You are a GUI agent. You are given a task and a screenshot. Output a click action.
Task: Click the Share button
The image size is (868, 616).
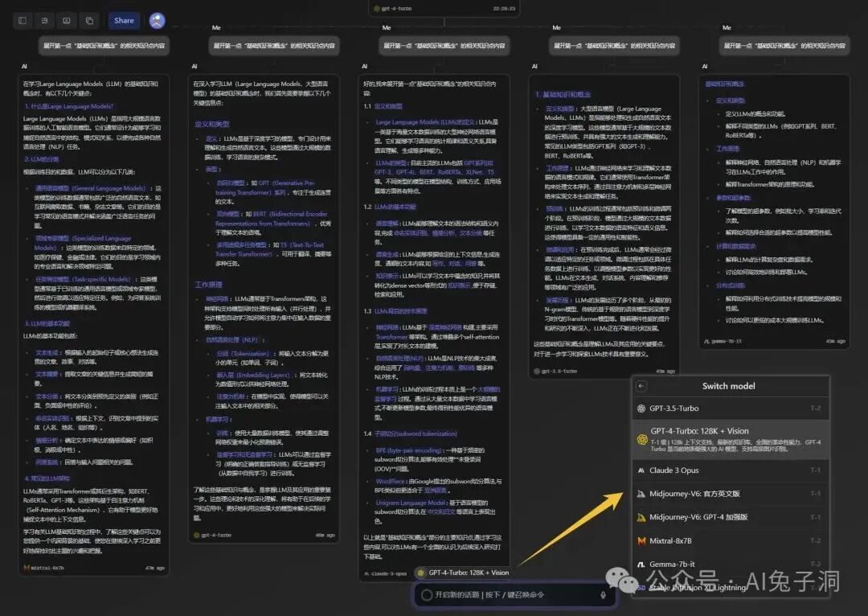[x=124, y=20]
